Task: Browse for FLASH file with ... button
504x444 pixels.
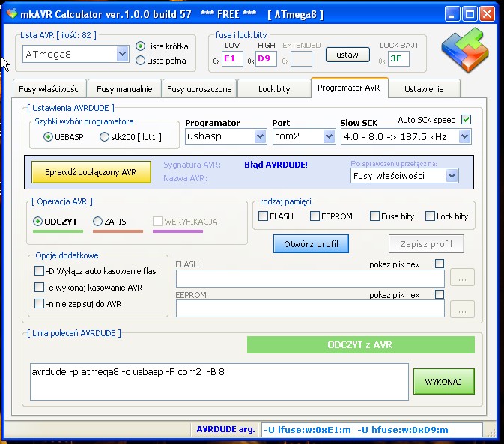Action: coord(462,277)
